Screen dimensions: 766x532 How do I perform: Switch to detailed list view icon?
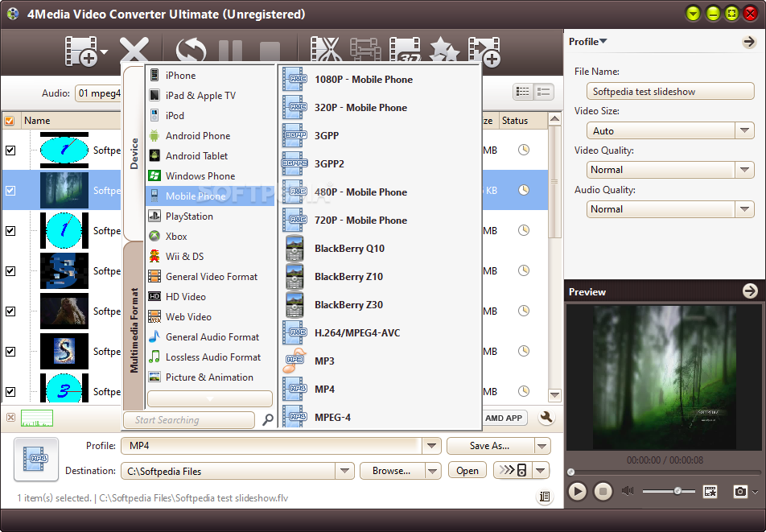544,92
